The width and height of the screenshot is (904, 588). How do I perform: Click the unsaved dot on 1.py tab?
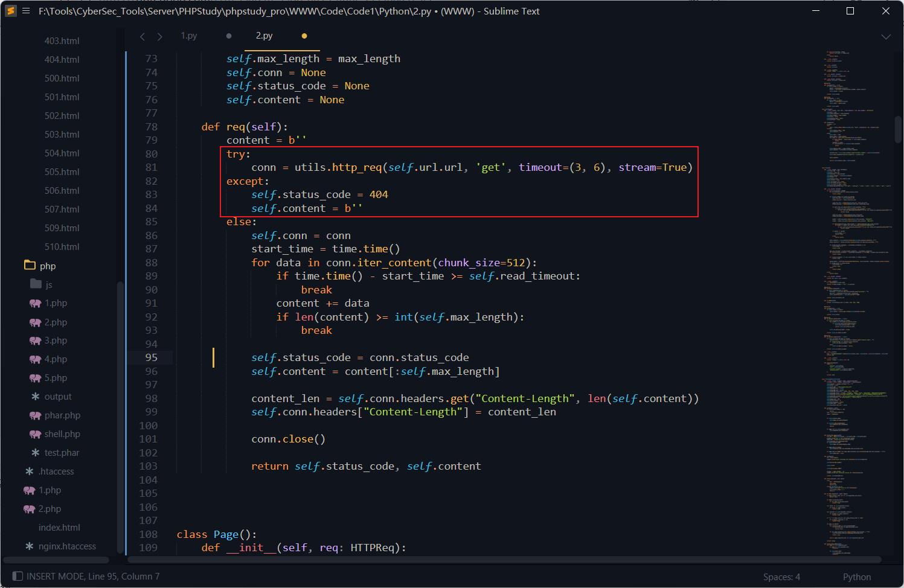point(229,36)
